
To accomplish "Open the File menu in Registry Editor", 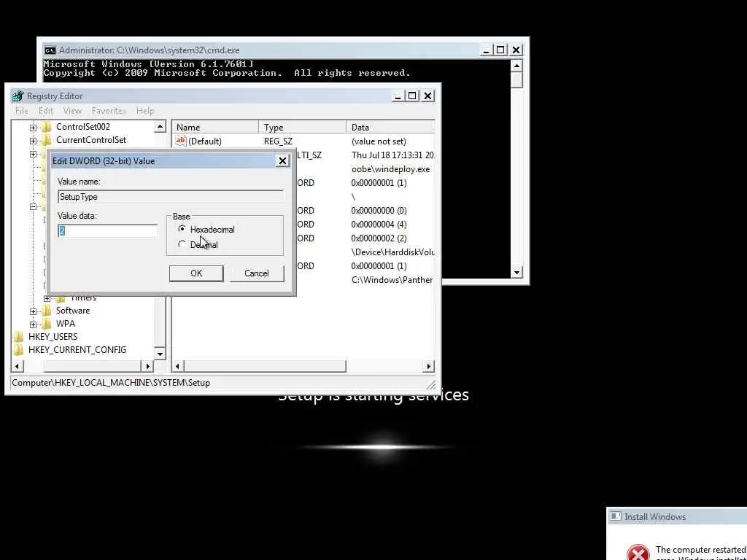I will [x=22, y=111].
